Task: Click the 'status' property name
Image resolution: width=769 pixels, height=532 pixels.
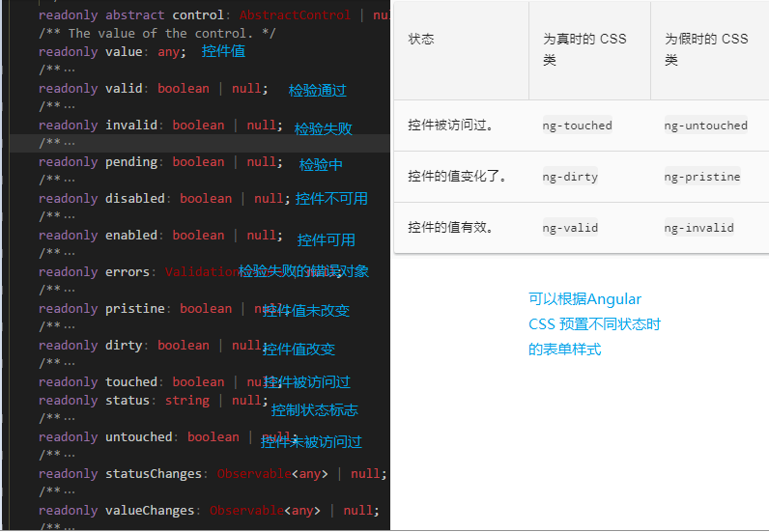Action: click(128, 401)
